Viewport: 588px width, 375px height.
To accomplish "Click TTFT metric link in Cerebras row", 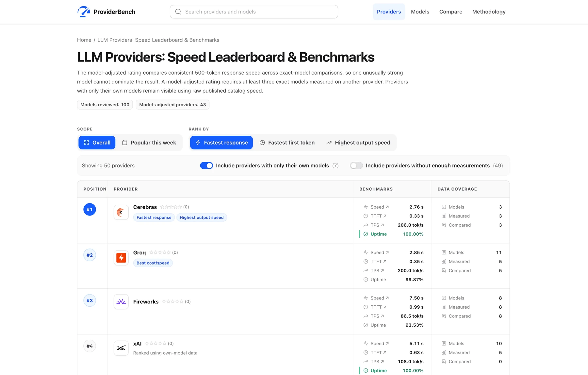I will [x=379, y=216].
